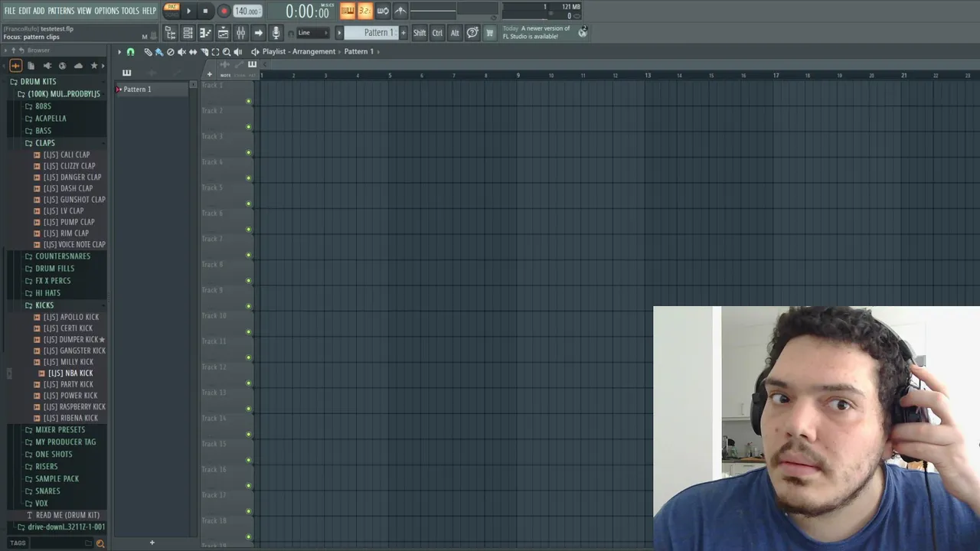Open the channel rack stacked-rows icon

[x=188, y=33]
